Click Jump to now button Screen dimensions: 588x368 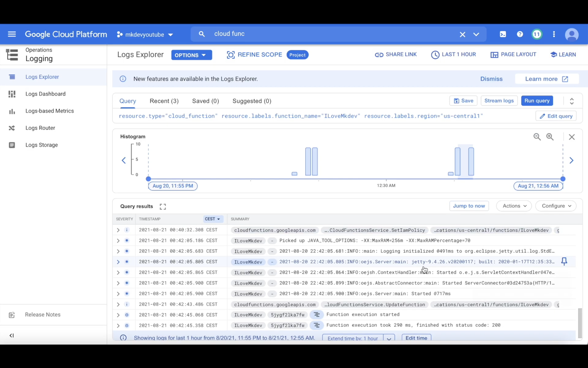(469, 206)
